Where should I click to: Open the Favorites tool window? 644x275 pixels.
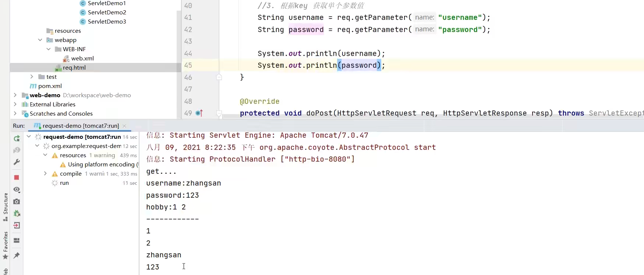click(x=5, y=245)
